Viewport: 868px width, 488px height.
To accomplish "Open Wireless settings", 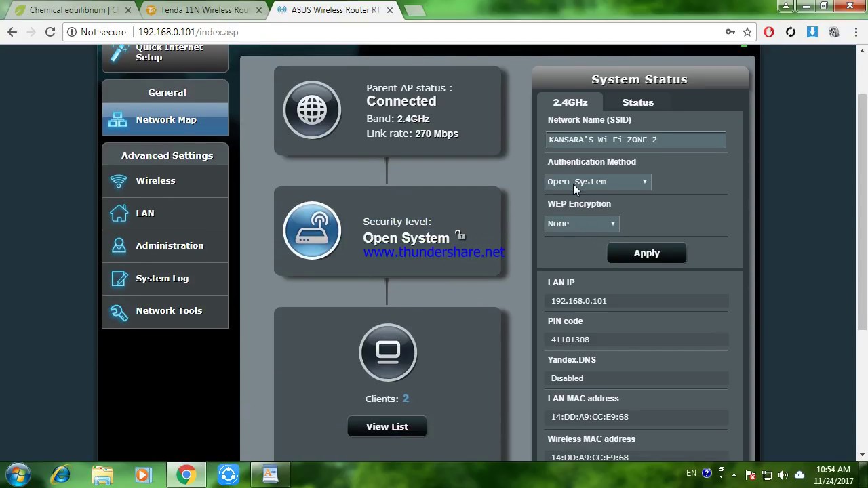I will click(165, 181).
